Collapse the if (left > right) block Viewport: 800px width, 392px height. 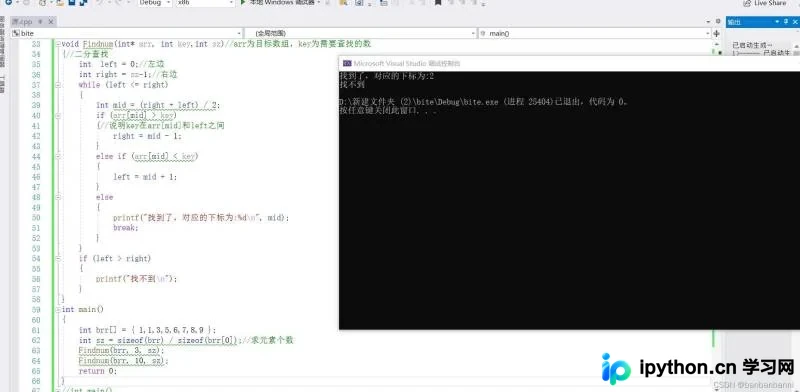58,258
